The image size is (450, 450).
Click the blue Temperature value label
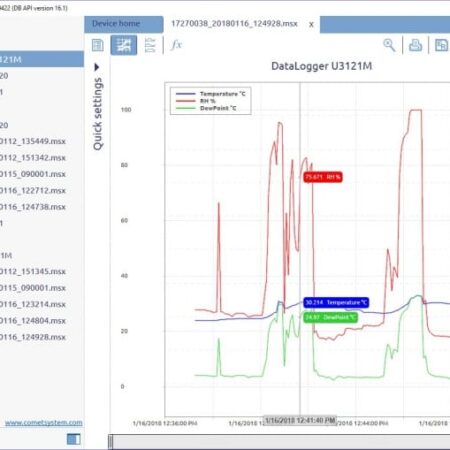point(336,302)
